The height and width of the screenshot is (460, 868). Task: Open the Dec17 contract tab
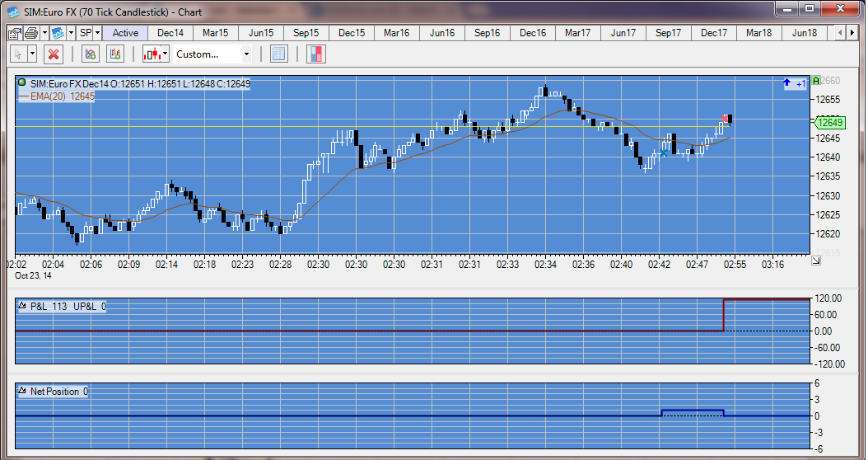(714, 33)
